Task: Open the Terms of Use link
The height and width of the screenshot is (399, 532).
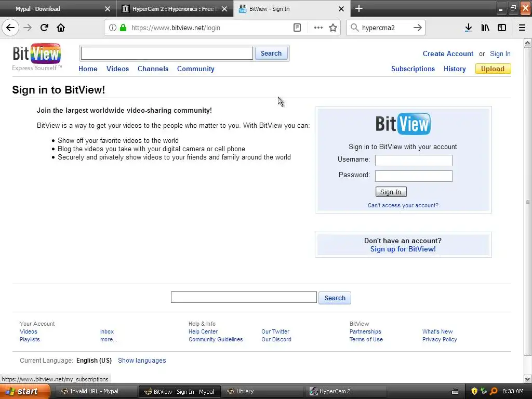Action: pos(366,339)
